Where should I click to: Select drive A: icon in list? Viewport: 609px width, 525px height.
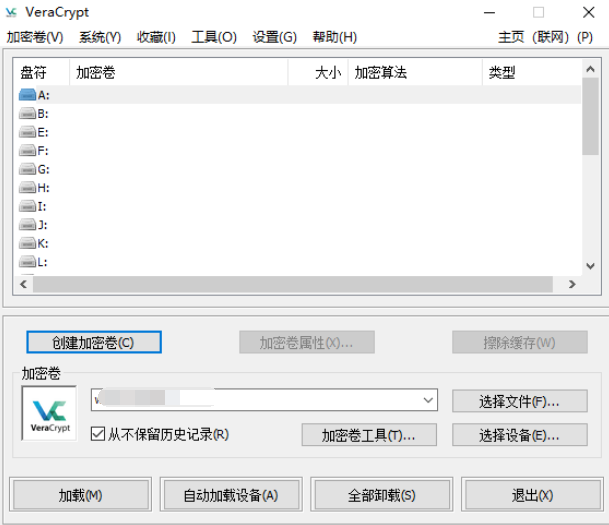27,95
